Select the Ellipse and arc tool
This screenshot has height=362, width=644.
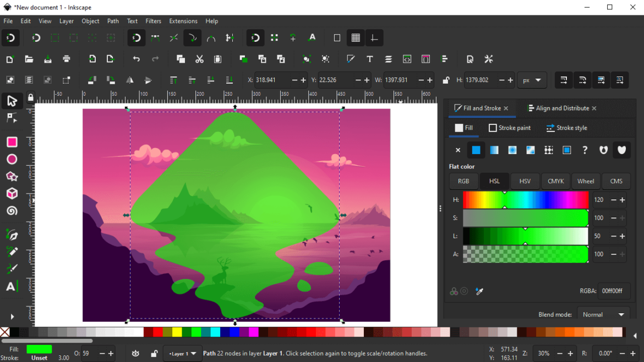point(12,159)
